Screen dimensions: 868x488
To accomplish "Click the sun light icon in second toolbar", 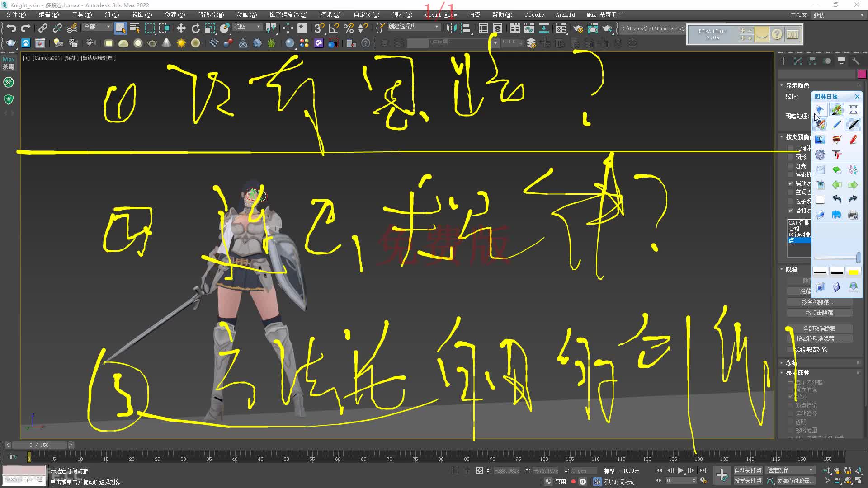I will 181,43.
